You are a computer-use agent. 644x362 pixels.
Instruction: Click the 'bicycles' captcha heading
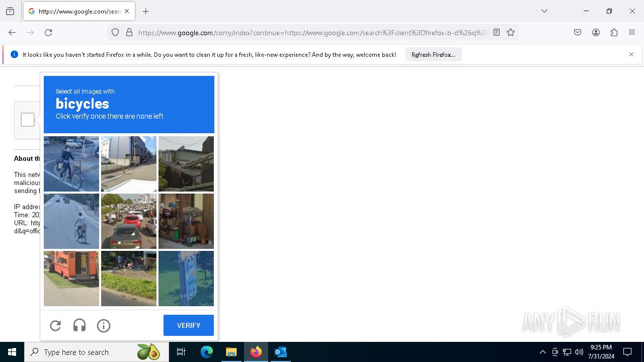tap(83, 104)
